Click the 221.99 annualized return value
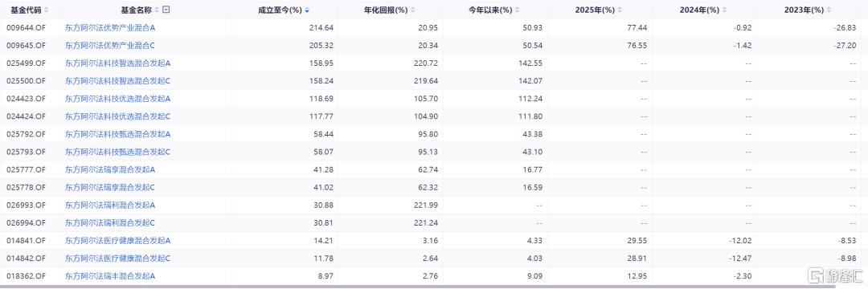 (427, 205)
